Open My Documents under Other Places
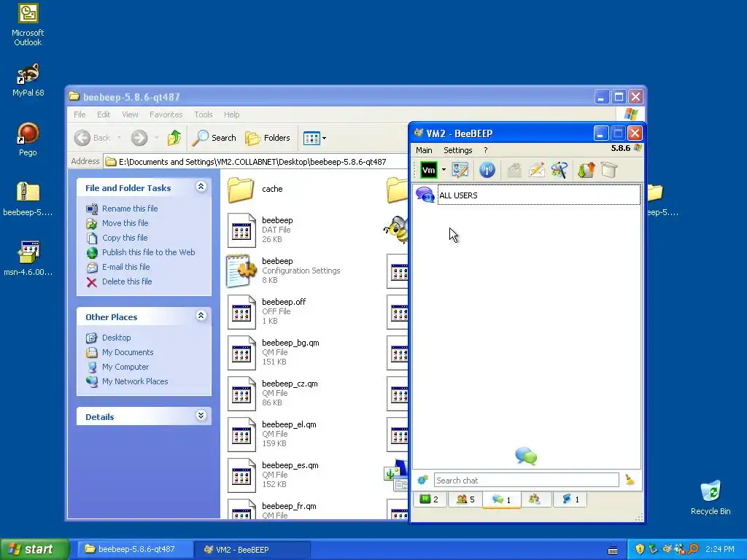747x560 pixels. 128,352
